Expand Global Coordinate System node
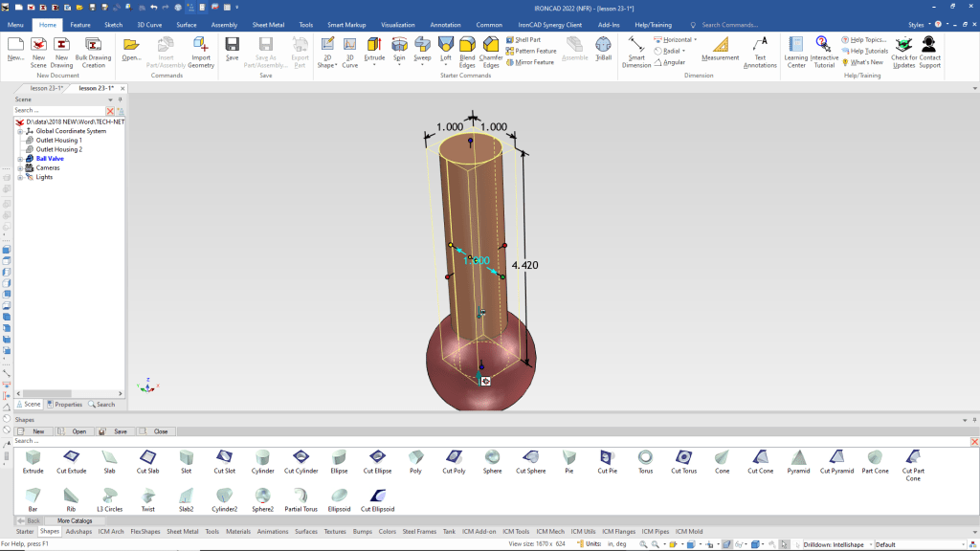The height and width of the screenshot is (551, 980). click(x=19, y=131)
